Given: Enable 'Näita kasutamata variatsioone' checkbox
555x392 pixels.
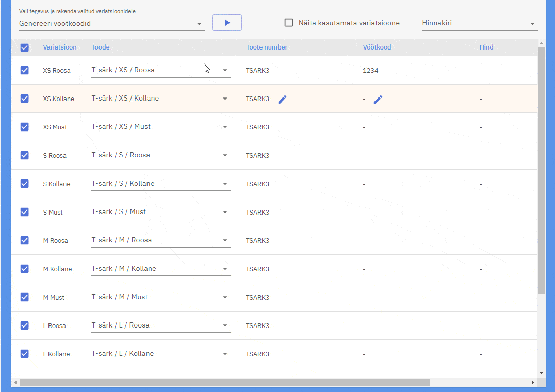Looking at the screenshot, I should tap(289, 23).
